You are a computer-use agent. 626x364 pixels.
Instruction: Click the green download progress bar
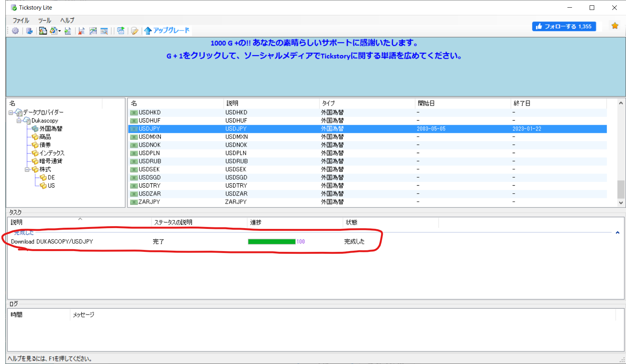[272, 242]
